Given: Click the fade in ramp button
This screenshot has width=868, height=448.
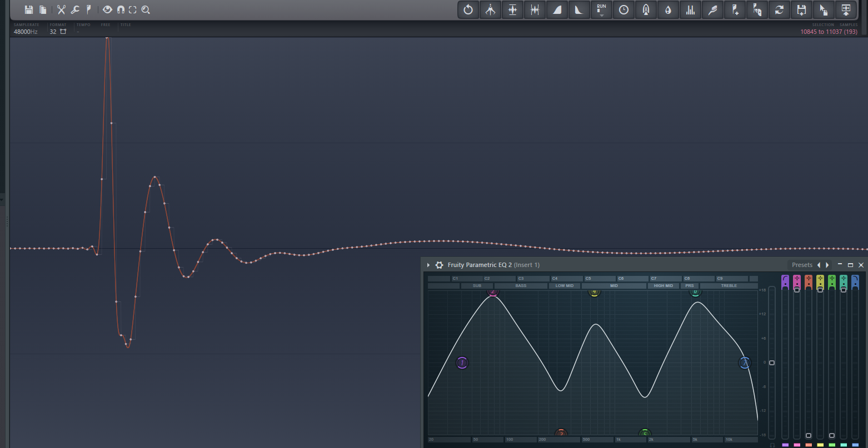Looking at the screenshot, I should pyautogui.click(x=557, y=9).
